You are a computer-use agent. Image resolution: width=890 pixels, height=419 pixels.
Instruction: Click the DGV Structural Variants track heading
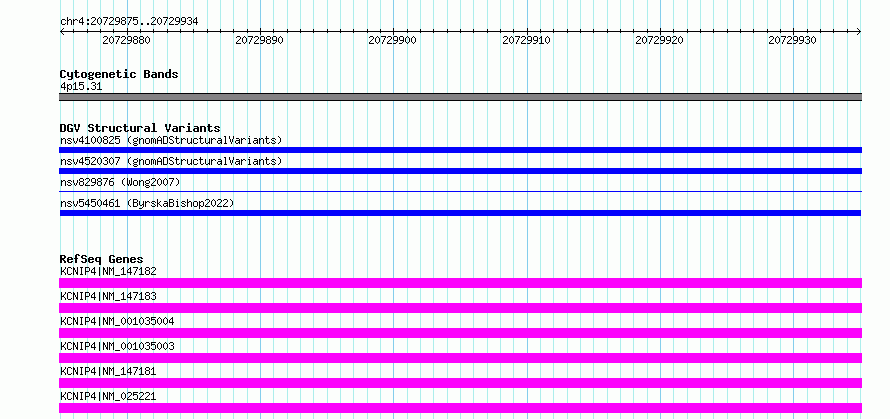click(140, 128)
